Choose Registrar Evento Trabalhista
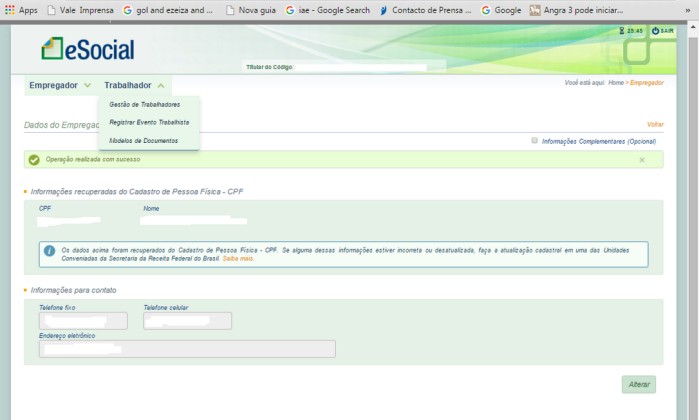 [x=149, y=122]
